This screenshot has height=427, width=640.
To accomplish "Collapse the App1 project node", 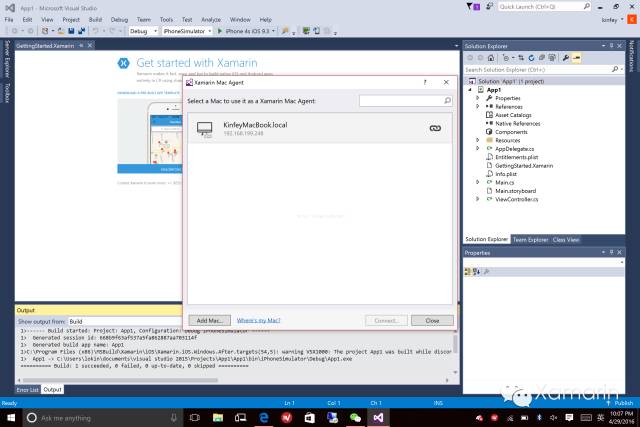I will click(470, 89).
